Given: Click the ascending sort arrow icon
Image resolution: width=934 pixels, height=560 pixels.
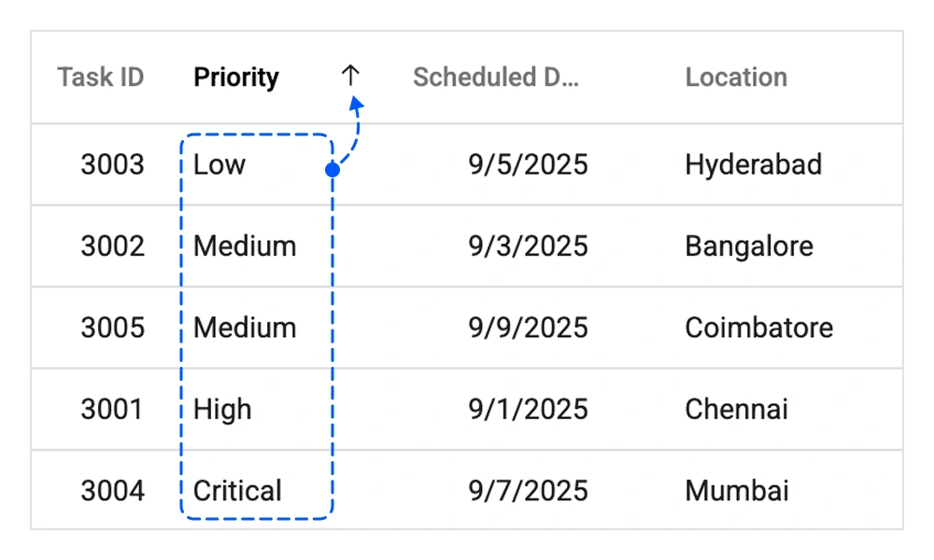Looking at the screenshot, I should [x=352, y=77].
